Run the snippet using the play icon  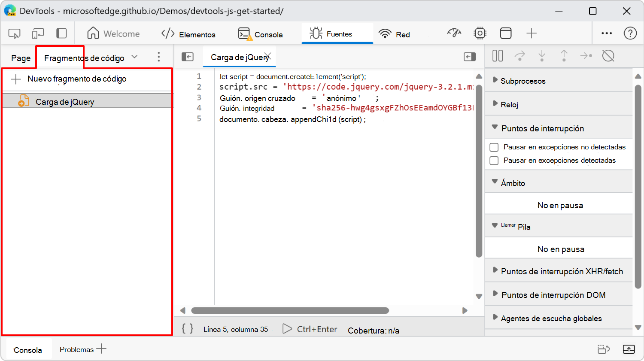click(287, 330)
